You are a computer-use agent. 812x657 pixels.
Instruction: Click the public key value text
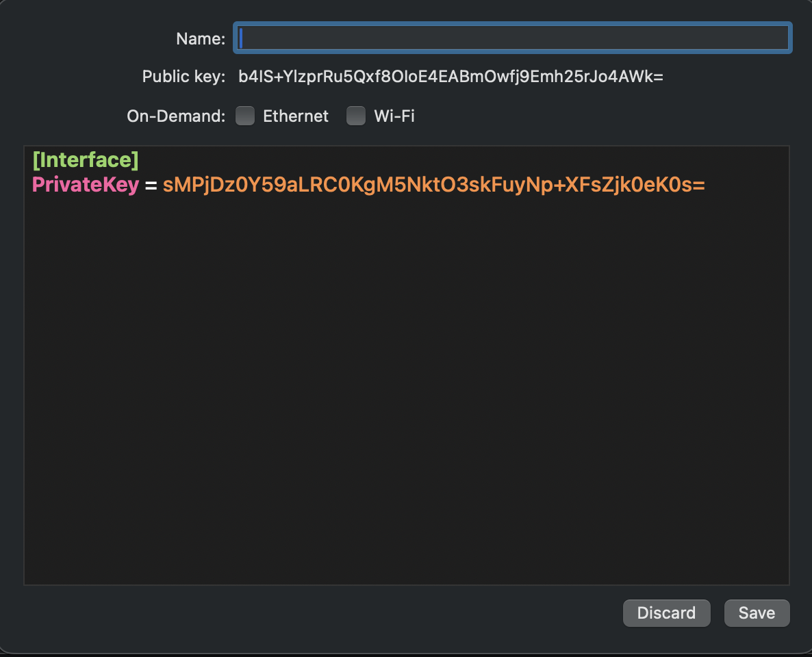[x=451, y=77]
